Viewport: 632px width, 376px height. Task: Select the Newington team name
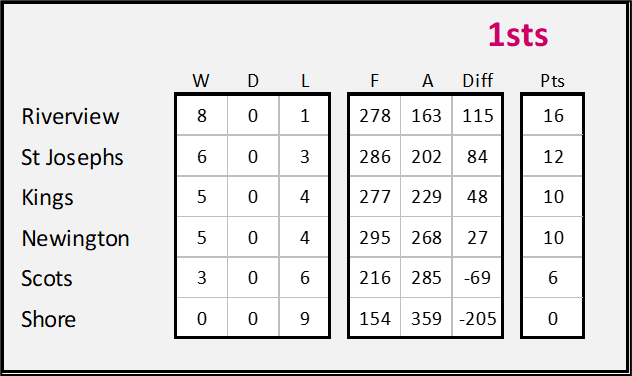click(x=75, y=239)
